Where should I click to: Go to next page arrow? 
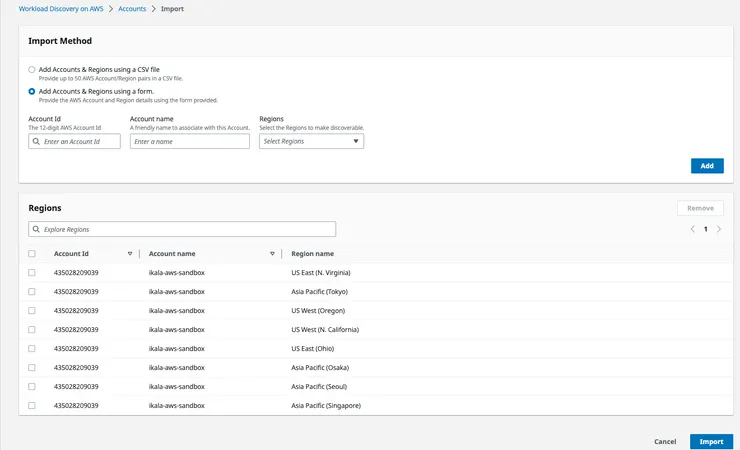[719, 229]
